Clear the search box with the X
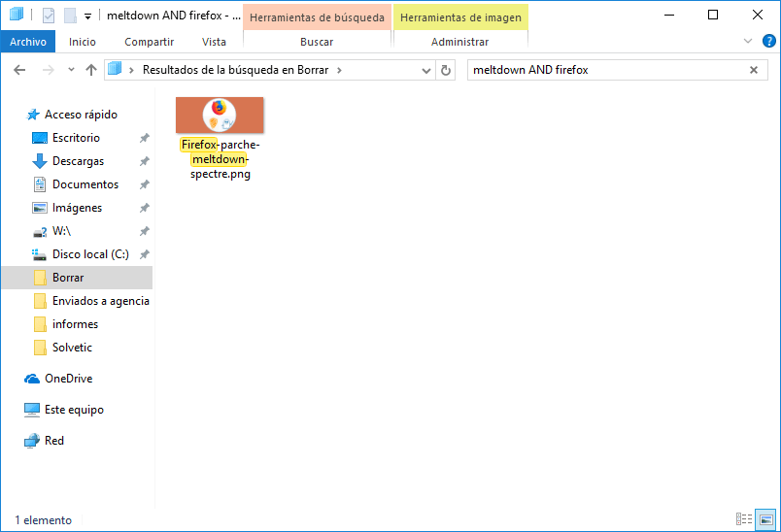Image resolution: width=781 pixels, height=532 pixels. coord(754,70)
